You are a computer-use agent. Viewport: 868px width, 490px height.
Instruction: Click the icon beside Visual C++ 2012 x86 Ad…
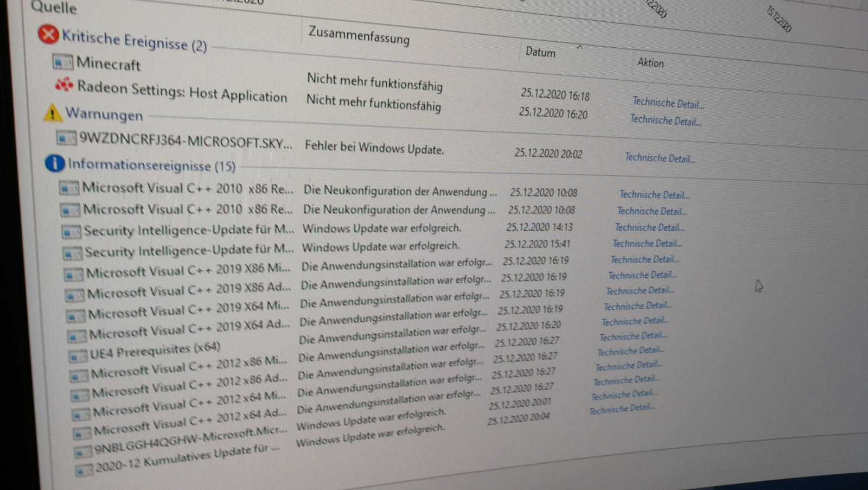80,394
